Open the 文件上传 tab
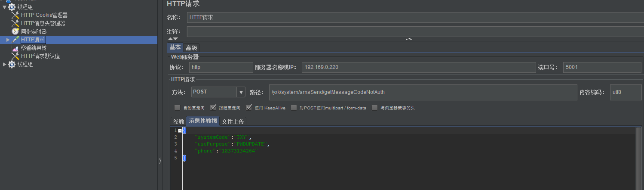 [233, 121]
